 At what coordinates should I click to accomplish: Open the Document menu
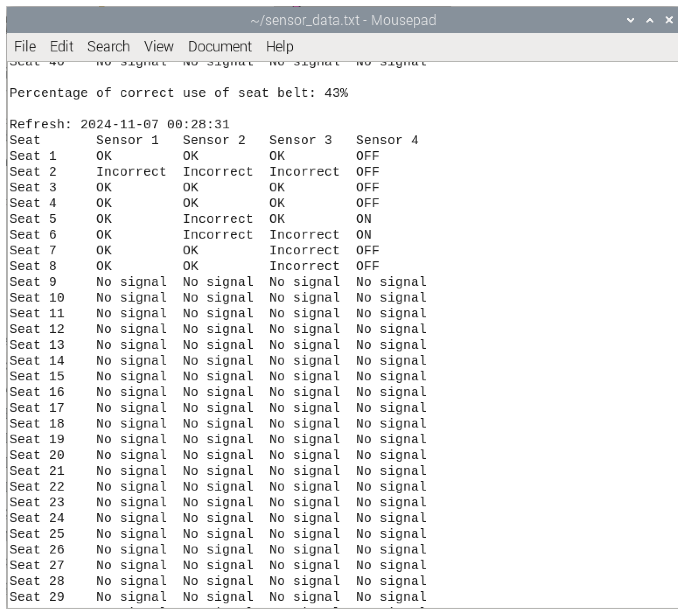220,46
